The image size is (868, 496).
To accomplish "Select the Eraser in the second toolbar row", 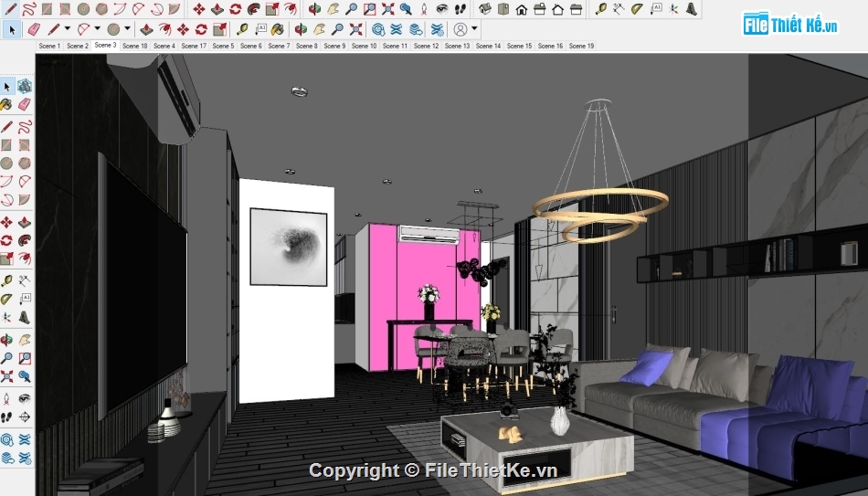I will click(34, 29).
